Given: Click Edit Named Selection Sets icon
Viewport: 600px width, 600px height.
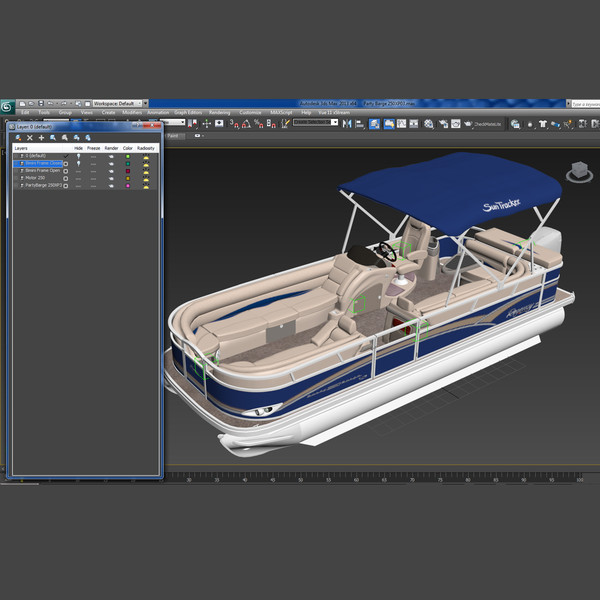Looking at the screenshot, I should [285, 123].
